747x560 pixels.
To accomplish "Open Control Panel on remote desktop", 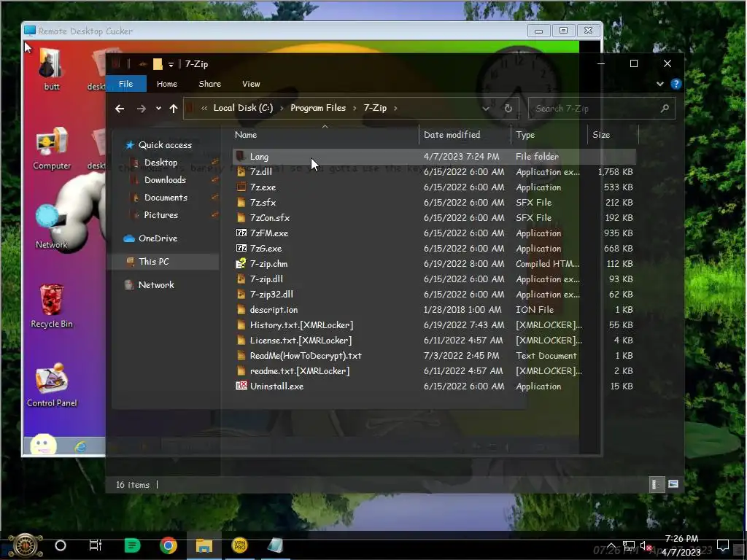I will tap(52, 385).
